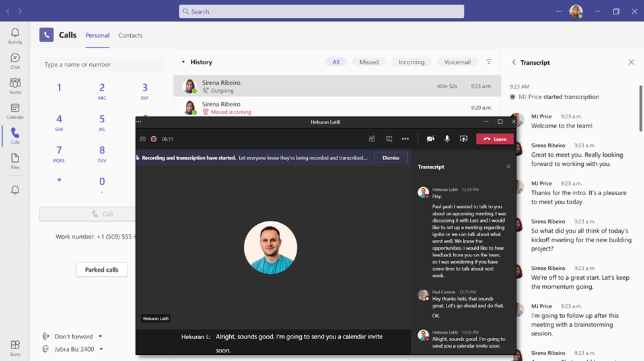Screen dimensions: 644x361
Task: Dial digit 0 on dial pad
Action: pos(102,184)
